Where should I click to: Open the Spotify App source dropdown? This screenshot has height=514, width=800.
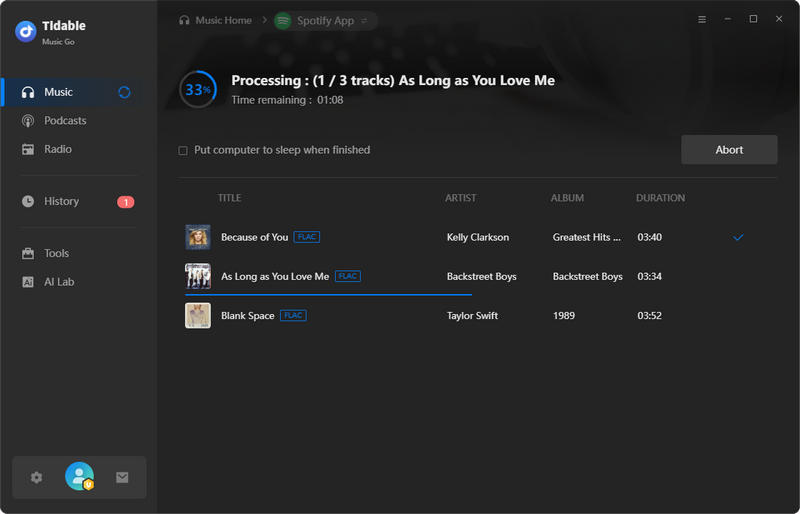[326, 21]
